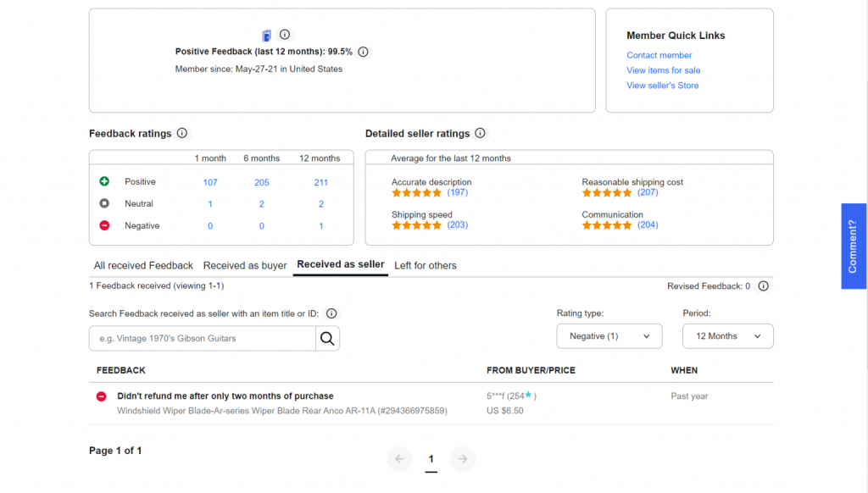The width and height of the screenshot is (868, 493).
Task: Go to next feedback page arrow
Action: coord(462,458)
